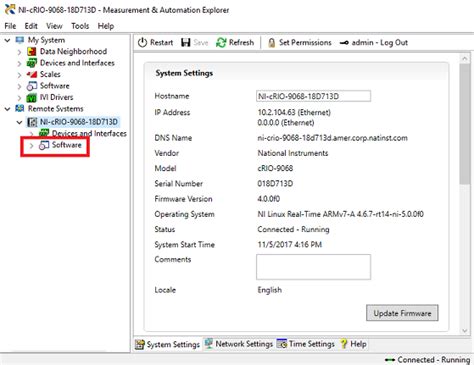The width and height of the screenshot is (474, 365).
Task: Select Scales tree label
Action: (50, 74)
